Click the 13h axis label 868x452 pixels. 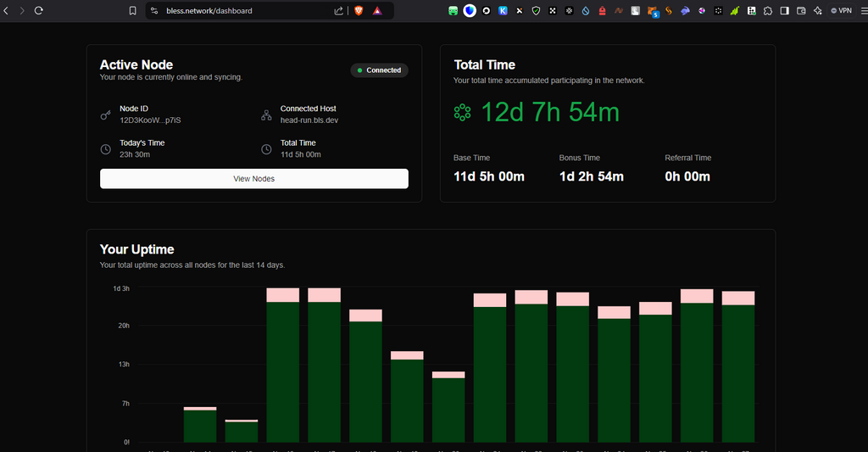(x=124, y=365)
